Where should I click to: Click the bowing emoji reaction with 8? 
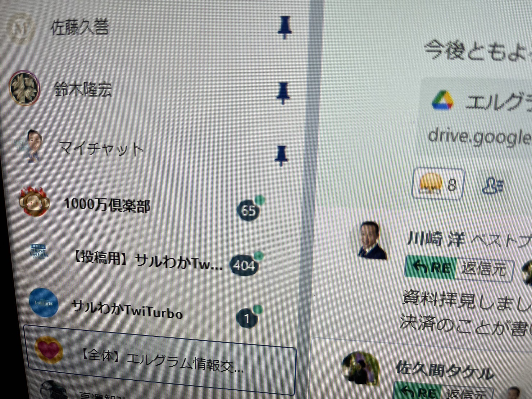pos(438,183)
